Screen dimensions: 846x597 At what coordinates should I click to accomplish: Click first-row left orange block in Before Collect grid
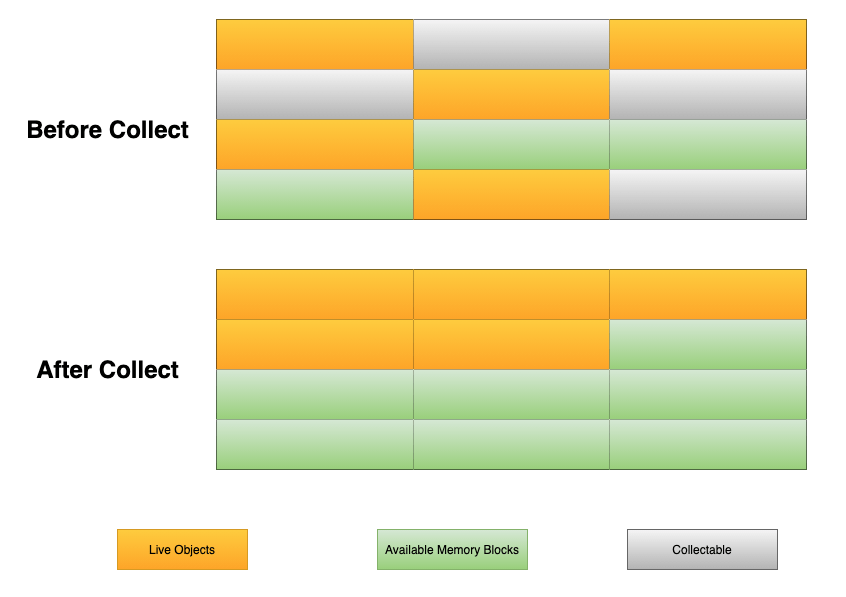(x=315, y=44)
